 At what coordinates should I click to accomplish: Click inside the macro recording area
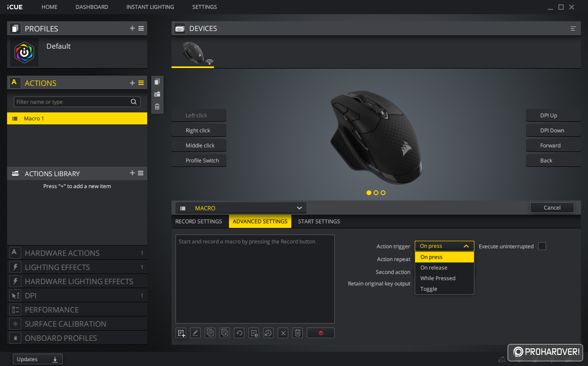point(255,279)
